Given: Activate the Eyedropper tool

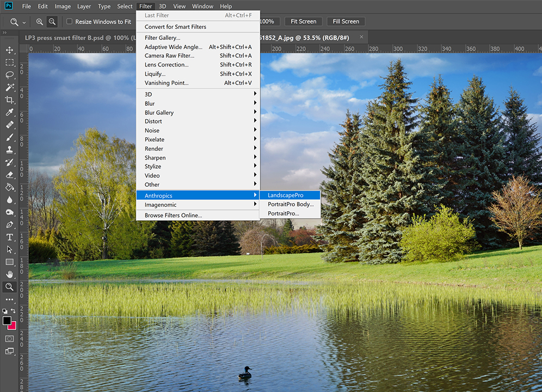Looking at the screenshot, I should tap(9, 112).
